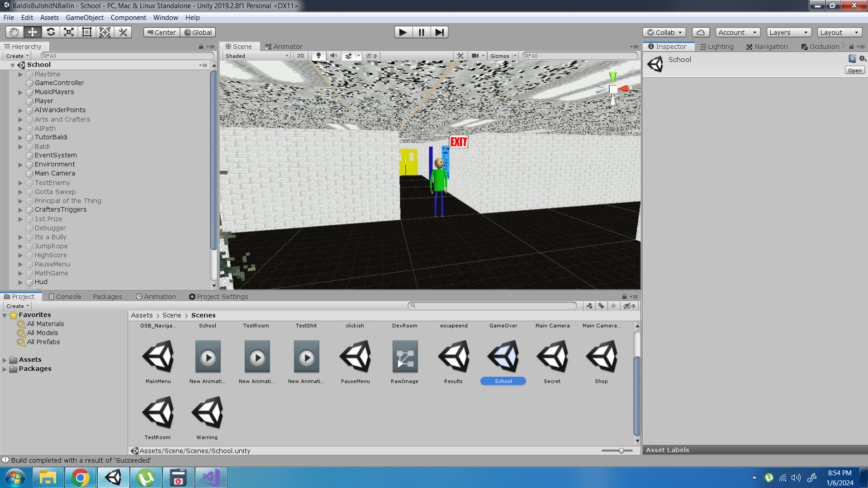Click the Collab button
This screenshot has height=488, width=868.
[664, 32]
